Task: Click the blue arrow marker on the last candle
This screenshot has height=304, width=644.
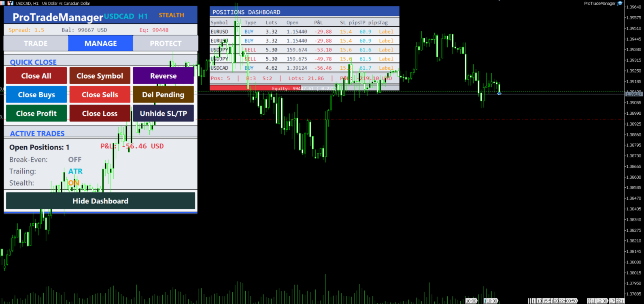Action: pos(499,93)
